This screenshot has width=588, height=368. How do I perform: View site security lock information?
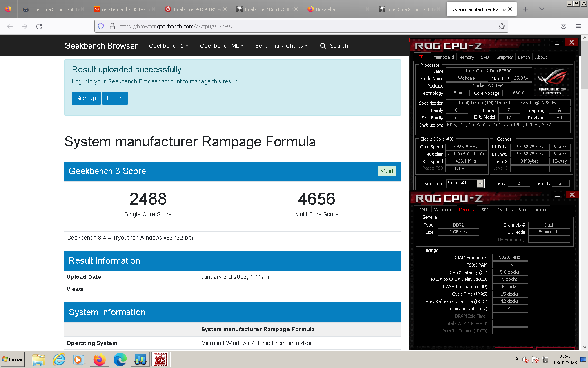pyautogui.click(x=112, y=26)
